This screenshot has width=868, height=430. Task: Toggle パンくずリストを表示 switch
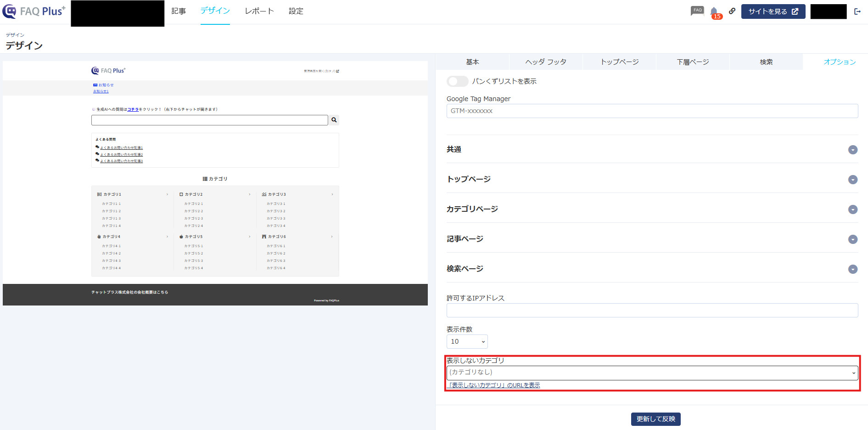[457, 81]
